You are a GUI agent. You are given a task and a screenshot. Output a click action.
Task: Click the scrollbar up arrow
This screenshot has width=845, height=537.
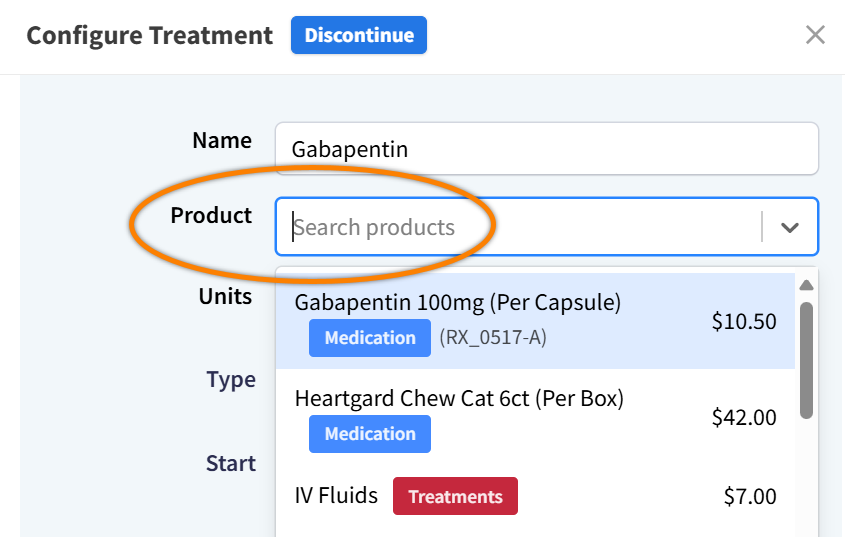806,286
